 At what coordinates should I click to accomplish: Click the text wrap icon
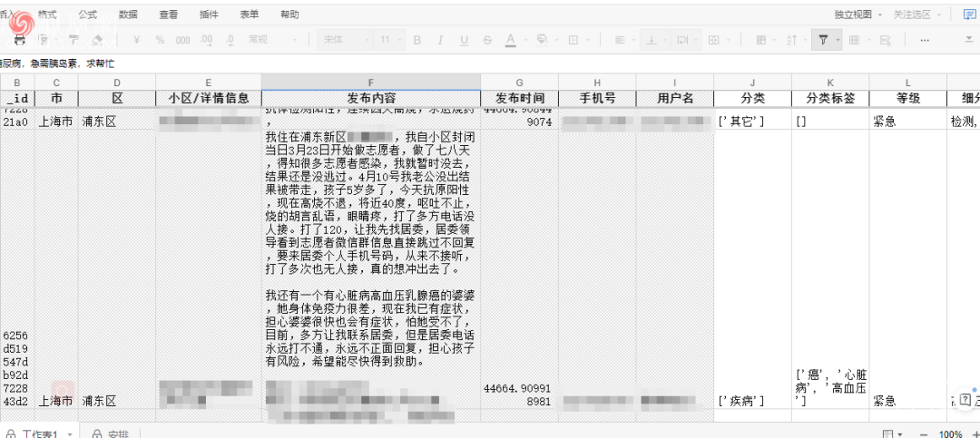[682, 40]
